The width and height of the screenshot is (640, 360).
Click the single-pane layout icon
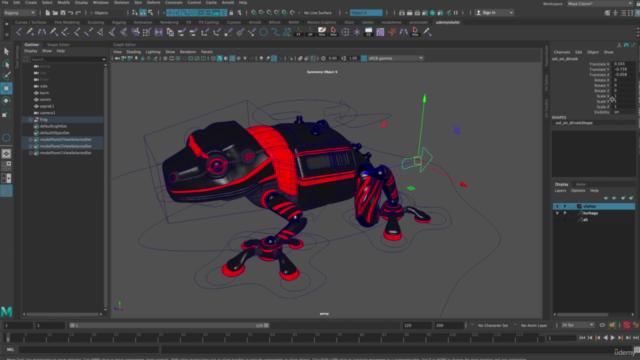[x=6, y=153]
